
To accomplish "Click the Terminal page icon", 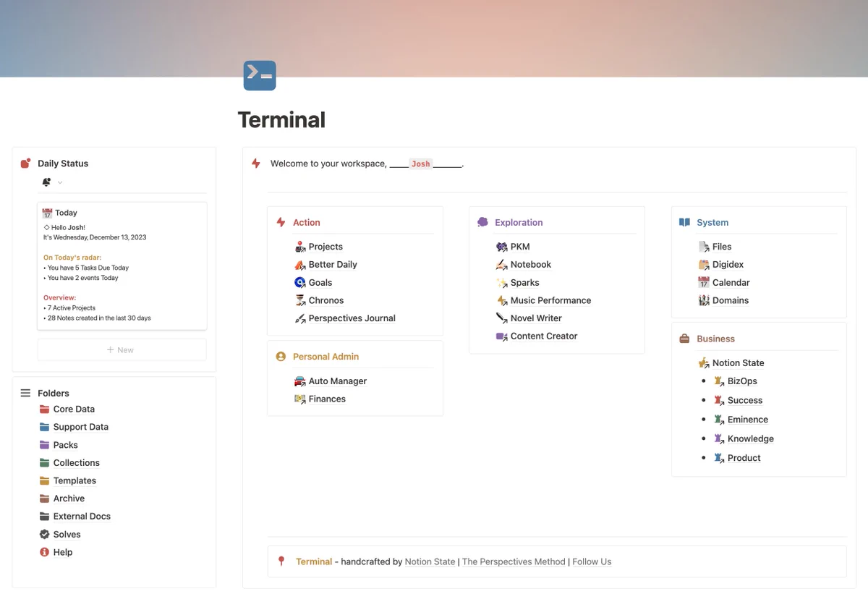I will tap(260, 75).
